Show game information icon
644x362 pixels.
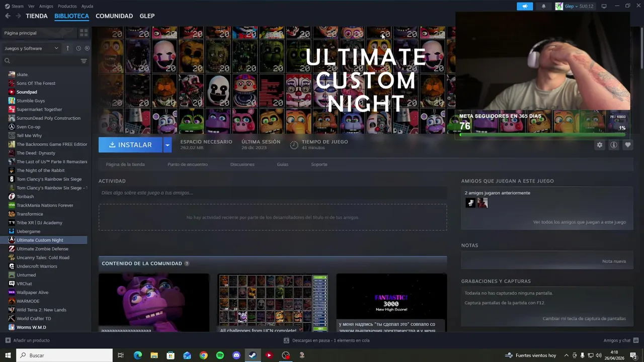pos(613,145)
